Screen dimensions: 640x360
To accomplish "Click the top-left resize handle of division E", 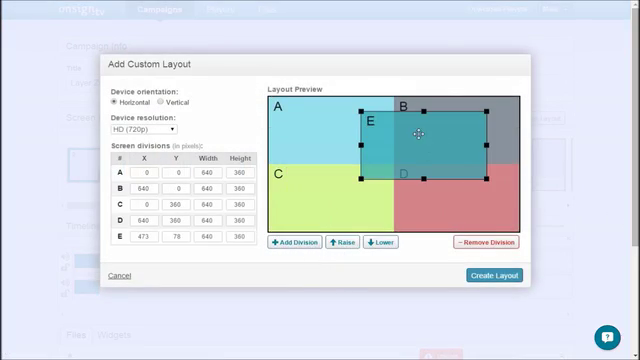I will (x=361, y=111).
